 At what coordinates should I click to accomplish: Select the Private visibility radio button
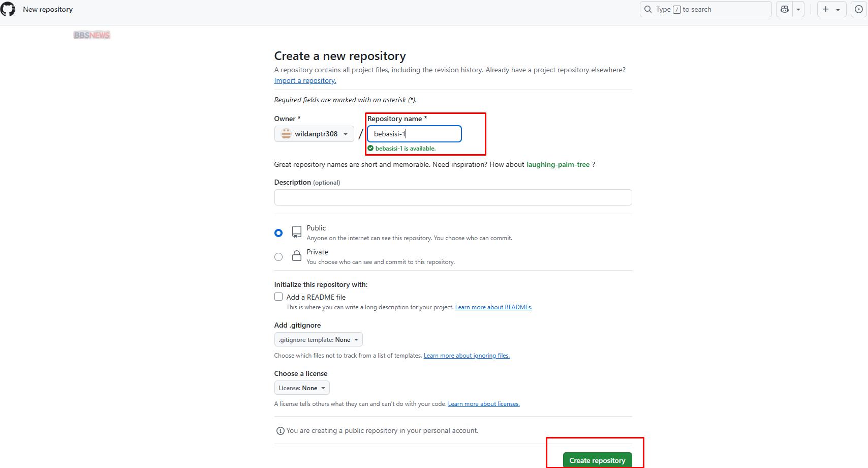click(x=278, y=257)
